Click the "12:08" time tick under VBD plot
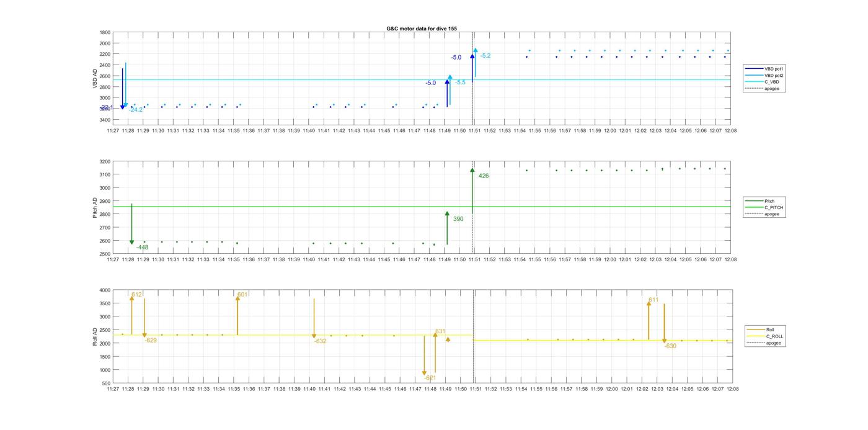 (x=732, y=131)
